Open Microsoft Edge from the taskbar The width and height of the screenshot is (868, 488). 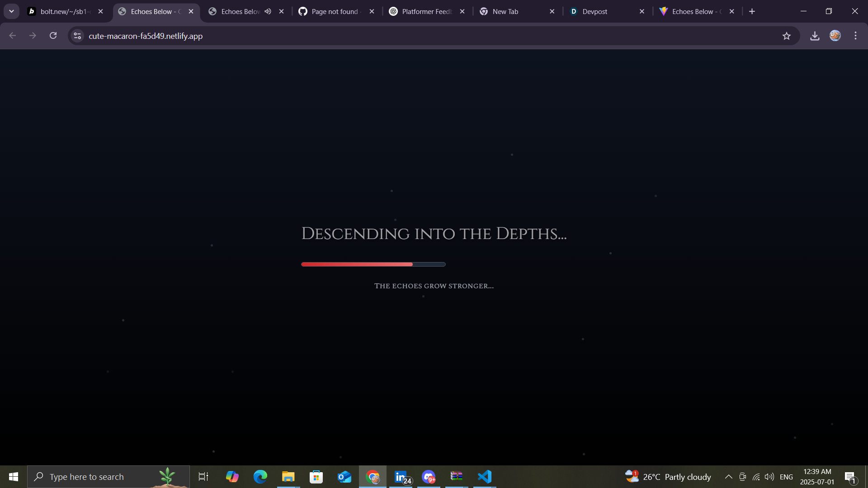[x=260, y=477]
